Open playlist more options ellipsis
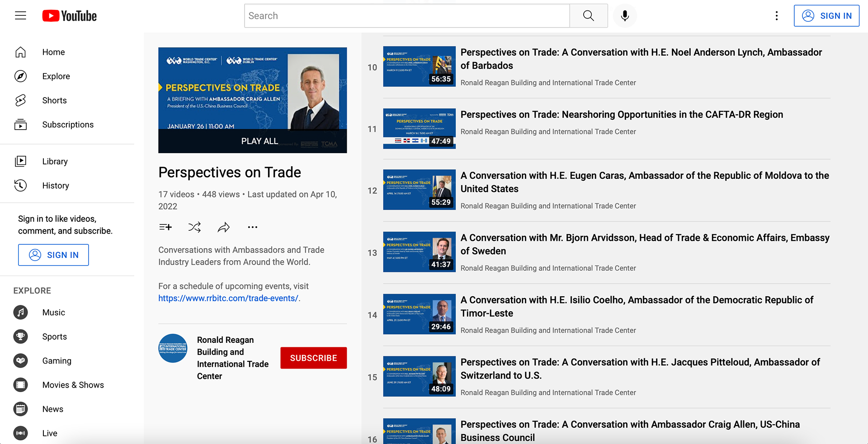868x444 pixels. pos(252,227)
